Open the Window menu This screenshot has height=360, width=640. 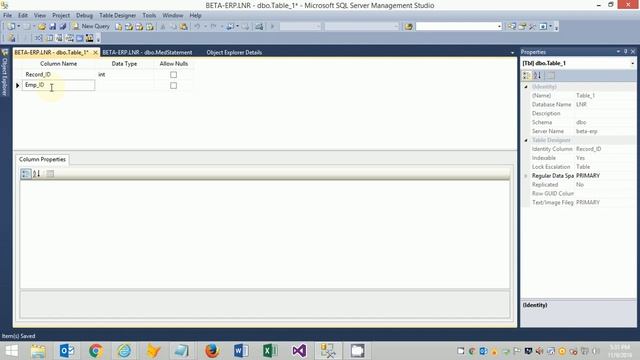(173, 16)
